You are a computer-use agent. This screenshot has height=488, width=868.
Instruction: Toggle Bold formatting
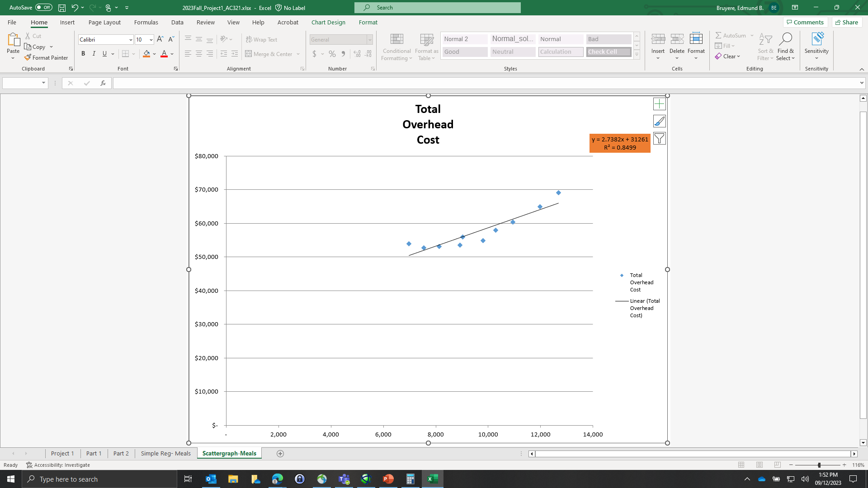83,54
